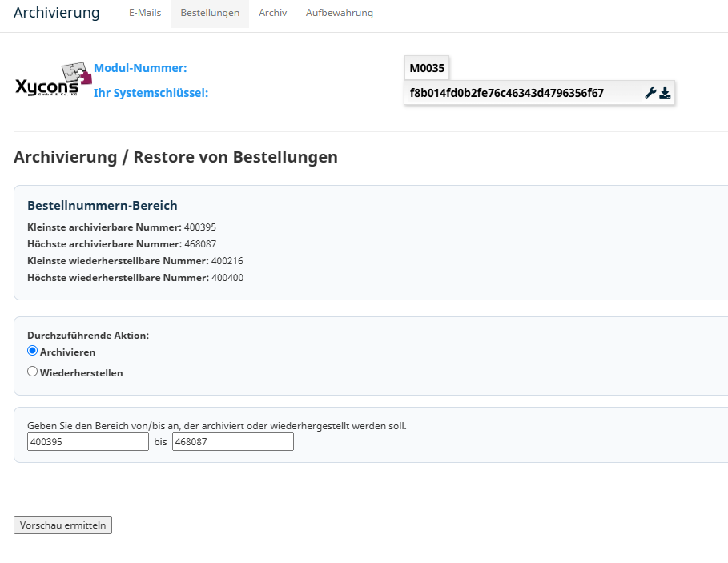Focus the range end field containing 468087
Image resolution: width=728 pixels, height=563 pixels.
[x=233, y=442]
